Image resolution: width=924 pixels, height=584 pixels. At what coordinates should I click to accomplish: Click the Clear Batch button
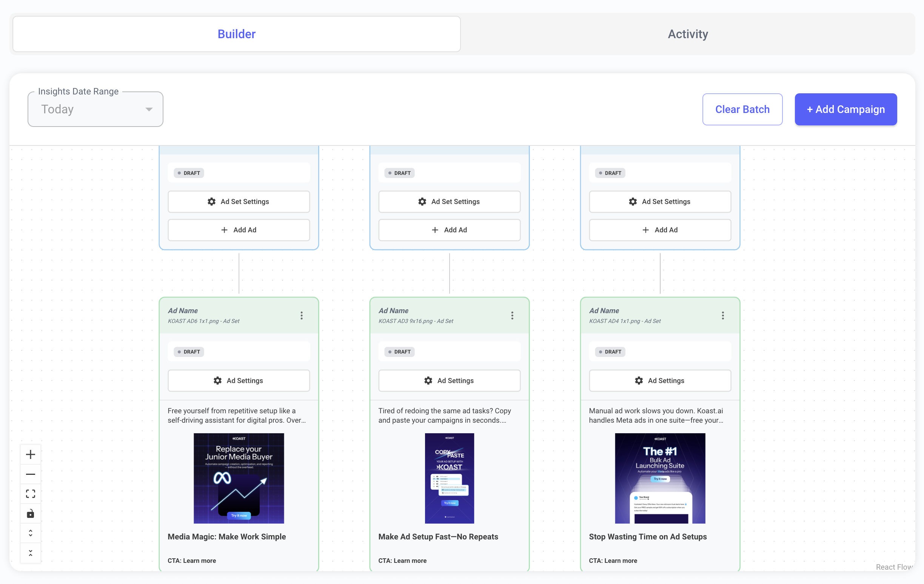tap(742, 109)
